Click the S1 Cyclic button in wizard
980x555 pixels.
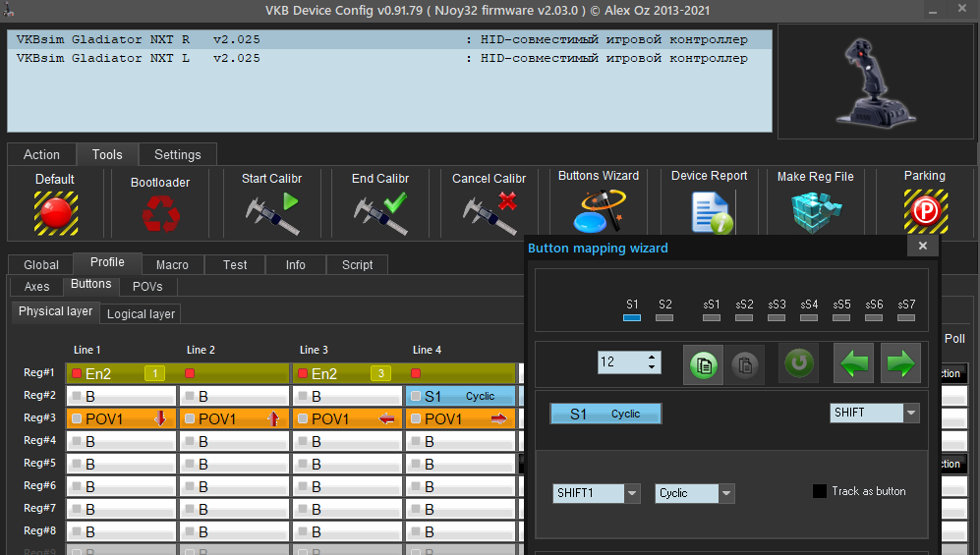coord(605,414)
